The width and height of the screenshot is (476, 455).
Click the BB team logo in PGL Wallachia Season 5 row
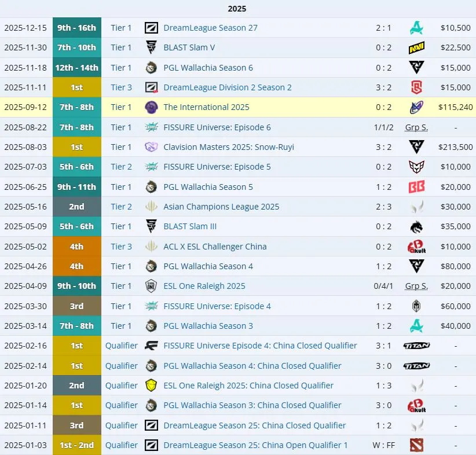(416, 186)
